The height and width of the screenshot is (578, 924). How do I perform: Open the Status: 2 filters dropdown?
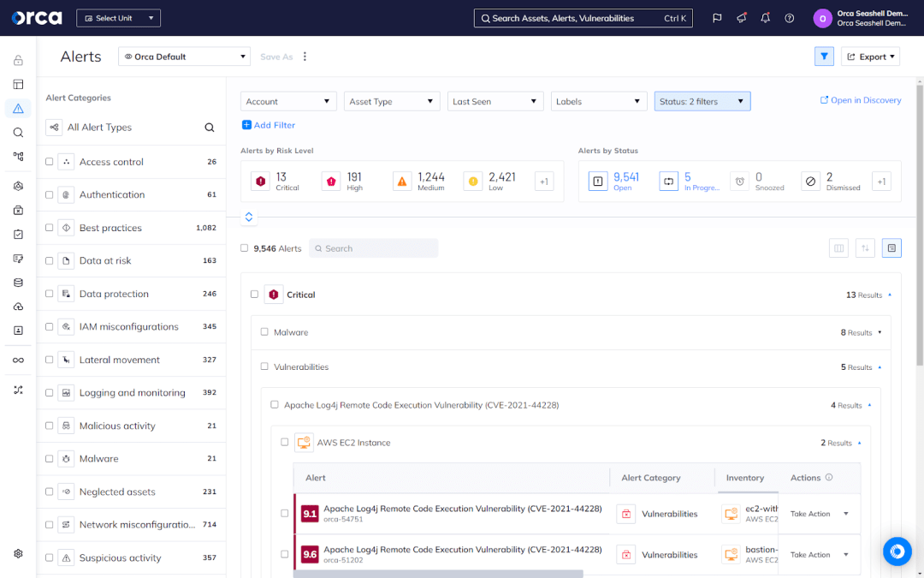click(x=702, y=101)
